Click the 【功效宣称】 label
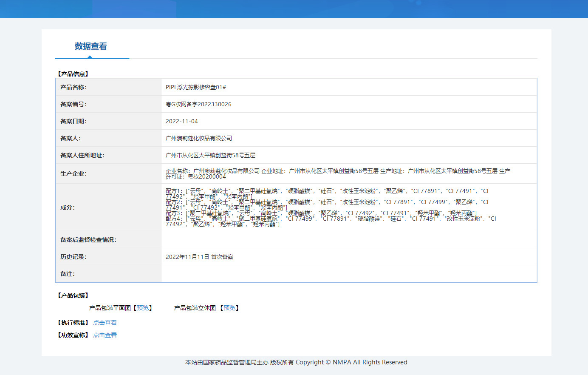 [73, 335]
